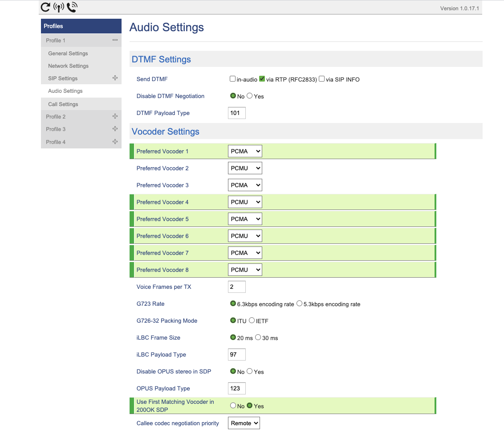The image size is (504, 431).
Task: Collapse the Profile 1 section
Action: [115, 40]
